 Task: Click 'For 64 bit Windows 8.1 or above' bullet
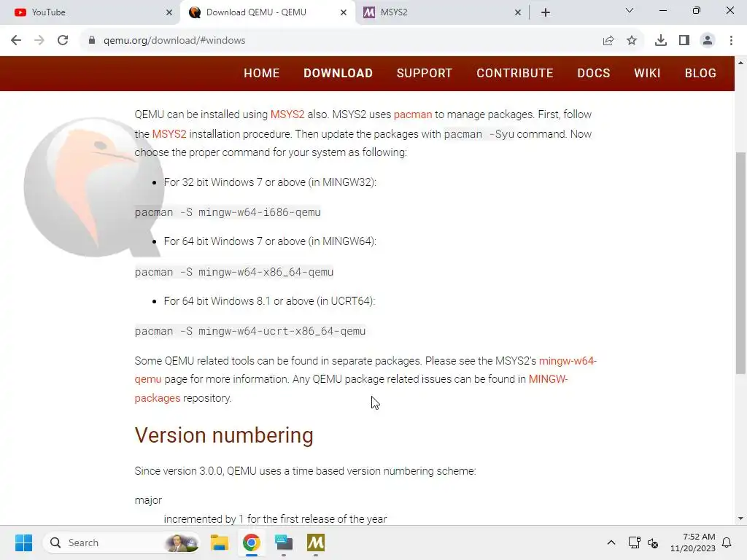click(269, 301)
